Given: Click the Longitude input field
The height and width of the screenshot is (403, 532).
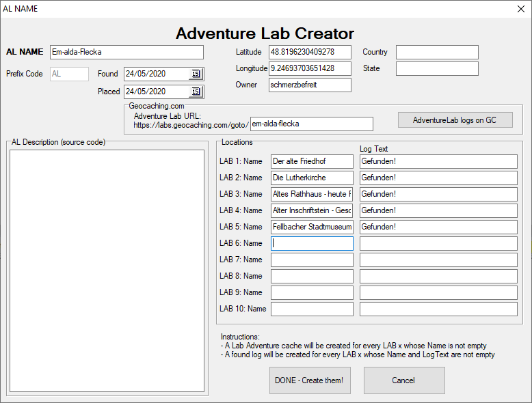Looking at the screenshot, I should 310,68.
